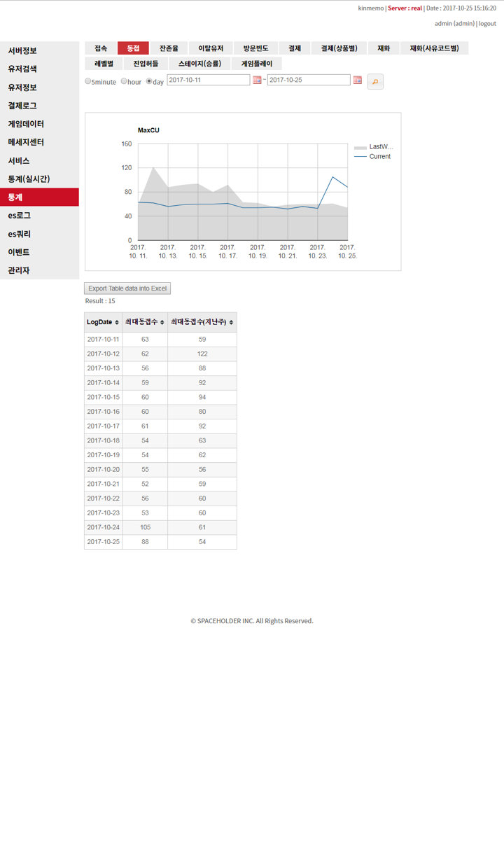Select the day interval radio button

(x=149, y=81)
